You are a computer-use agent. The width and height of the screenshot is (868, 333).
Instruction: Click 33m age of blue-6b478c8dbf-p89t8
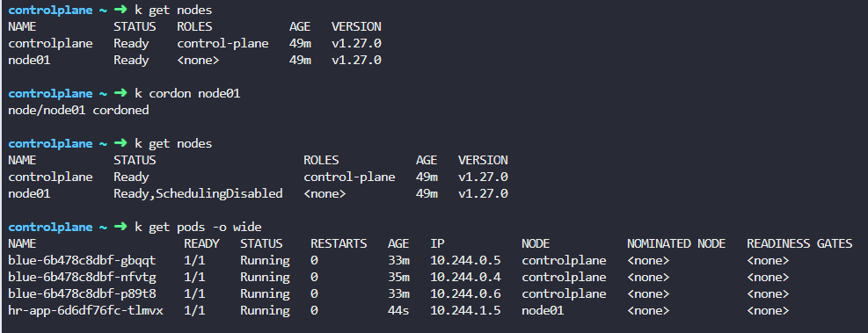(398, 293)
